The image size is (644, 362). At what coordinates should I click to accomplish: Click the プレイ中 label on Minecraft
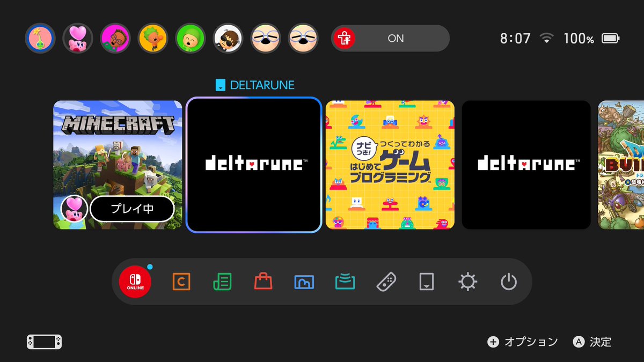(x=132, y=209)
